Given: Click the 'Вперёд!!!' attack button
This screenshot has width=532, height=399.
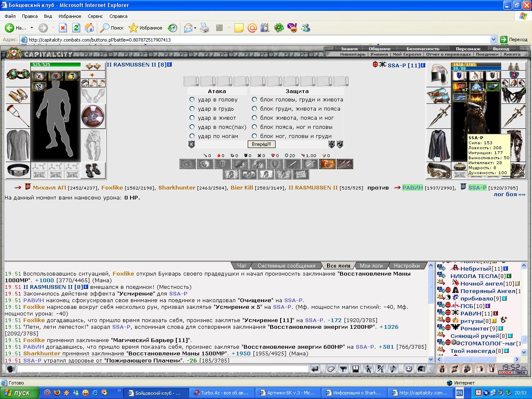Looking at the screenshot, I should pyautogui.click(x=261, y=144).
